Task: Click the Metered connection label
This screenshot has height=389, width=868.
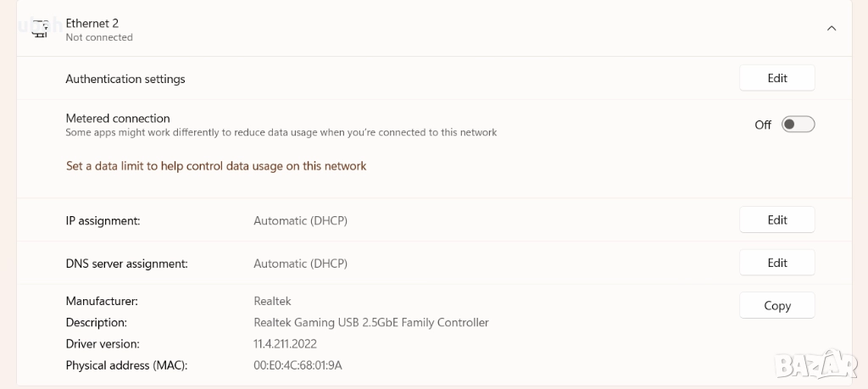Action: 118,119
